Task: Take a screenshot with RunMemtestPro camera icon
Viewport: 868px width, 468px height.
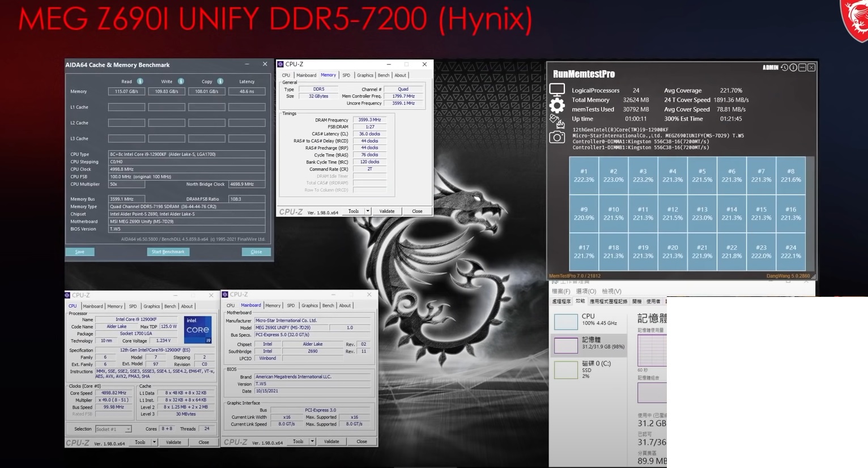Action: tap(557, 137)
